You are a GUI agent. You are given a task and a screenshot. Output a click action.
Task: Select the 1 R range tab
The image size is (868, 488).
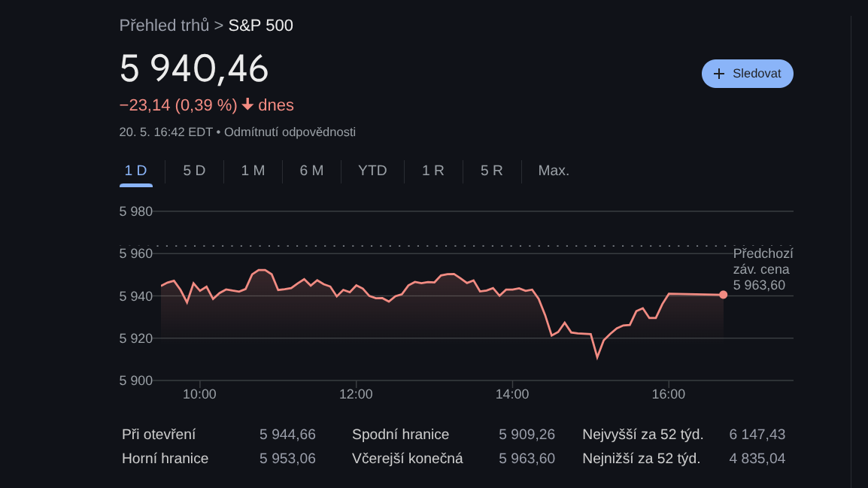(433, 171)
